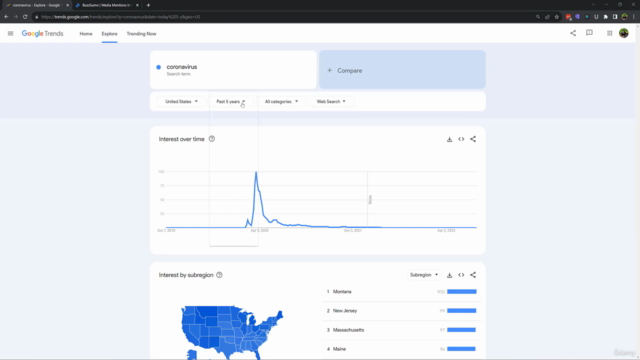Screen dimensions: 640x360
Task: Open the browser extensions puzzle icon
Action: click(606, 17)
